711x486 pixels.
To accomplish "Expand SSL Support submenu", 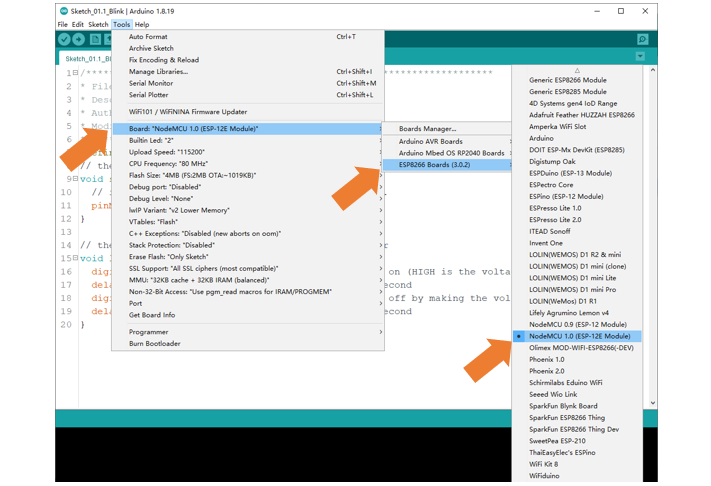I will pos(248,269).
